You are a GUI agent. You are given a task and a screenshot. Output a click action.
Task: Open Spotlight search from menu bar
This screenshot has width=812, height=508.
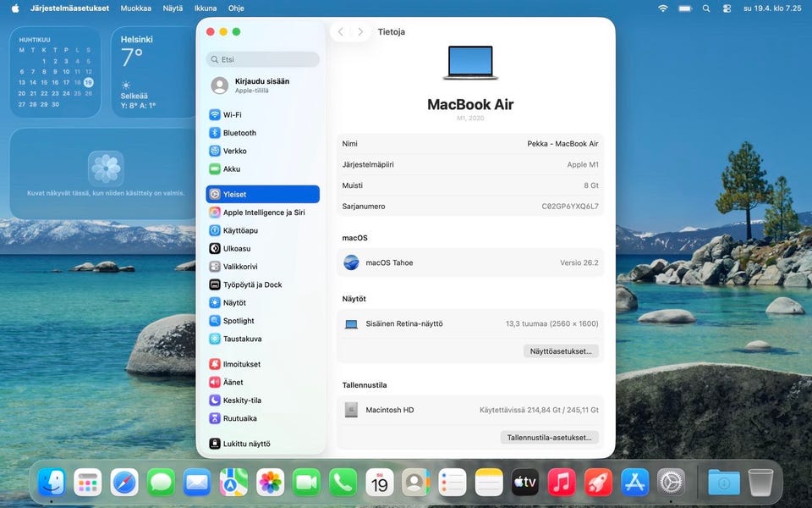click(705, 8)
